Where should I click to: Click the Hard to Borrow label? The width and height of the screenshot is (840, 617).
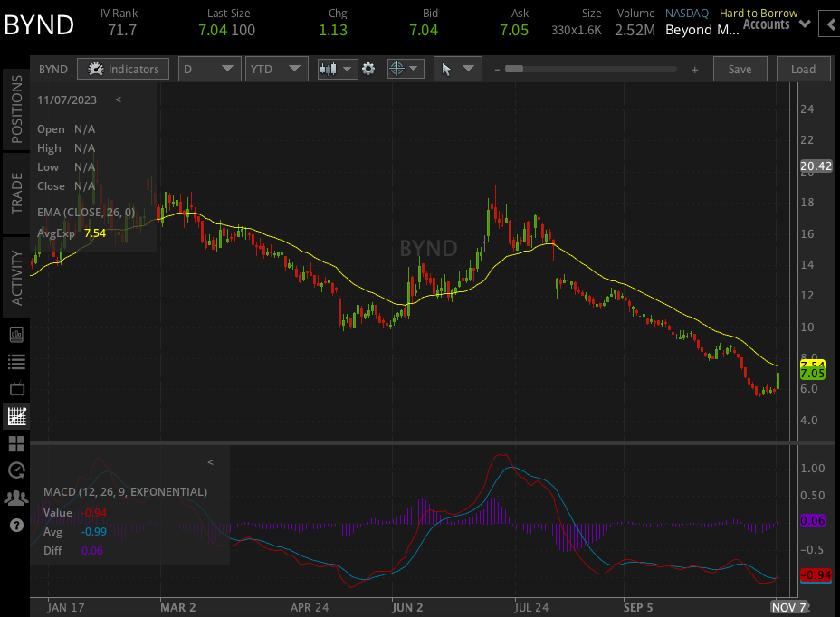(x=759, y=13)
